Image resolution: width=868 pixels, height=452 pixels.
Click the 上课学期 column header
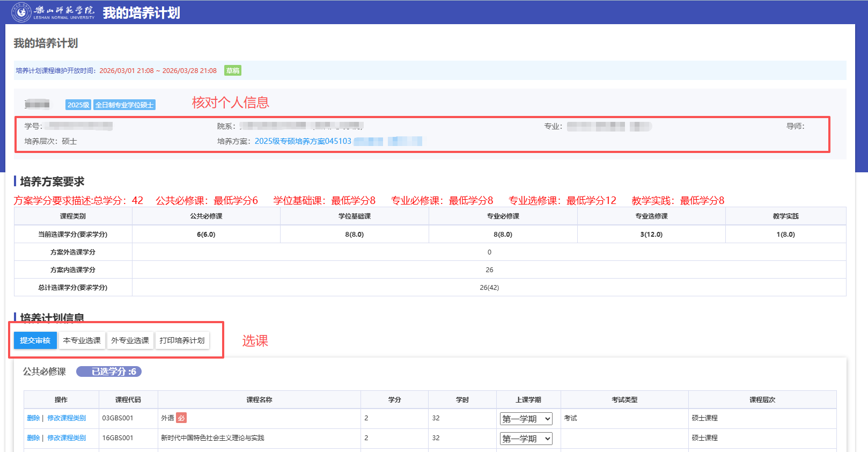tap(528, 400)
